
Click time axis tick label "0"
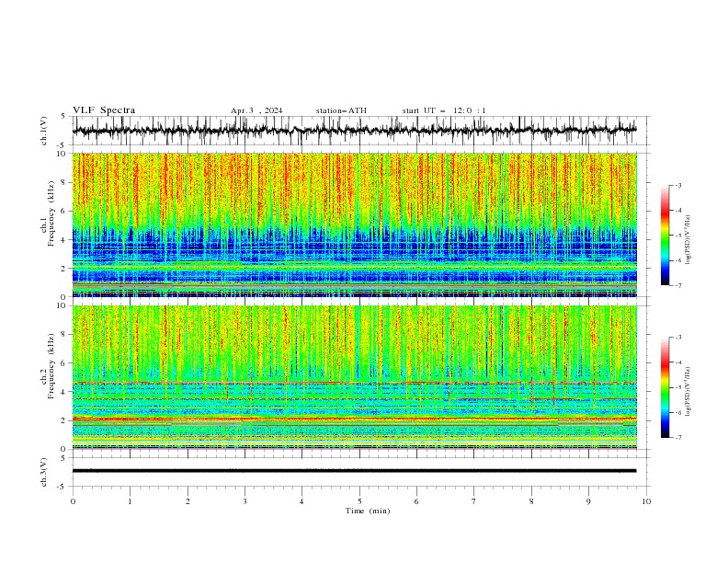(x=73, y=501)
